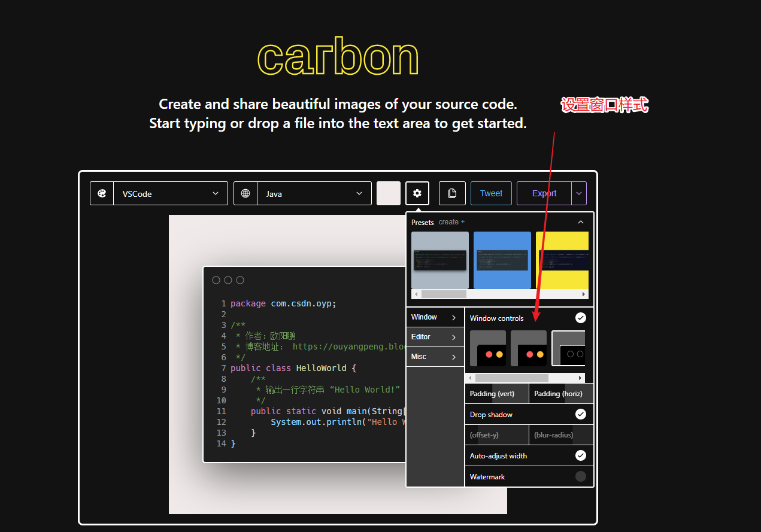Click the Padding (vert) input field

click(x=497, y=394)
